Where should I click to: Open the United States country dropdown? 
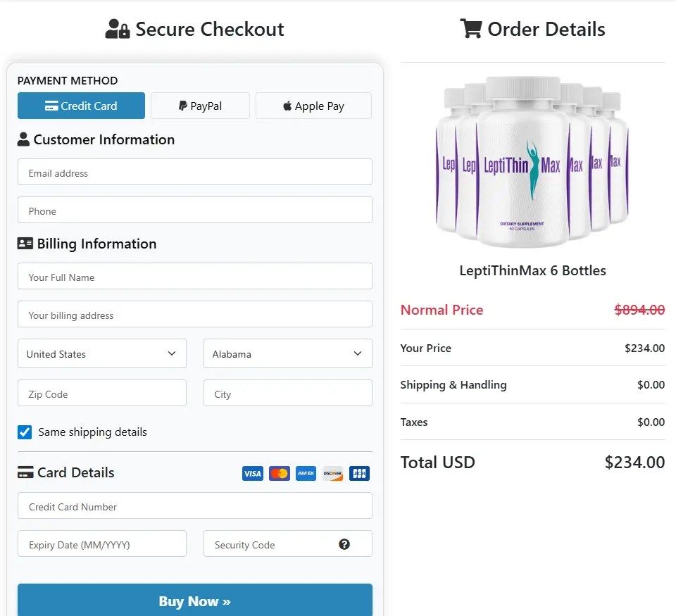[x=101, y=353]
